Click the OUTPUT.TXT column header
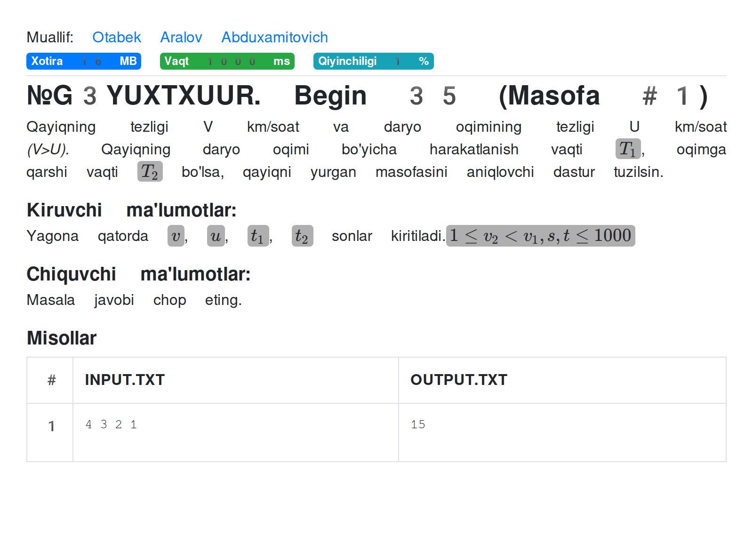 point(459,380)
